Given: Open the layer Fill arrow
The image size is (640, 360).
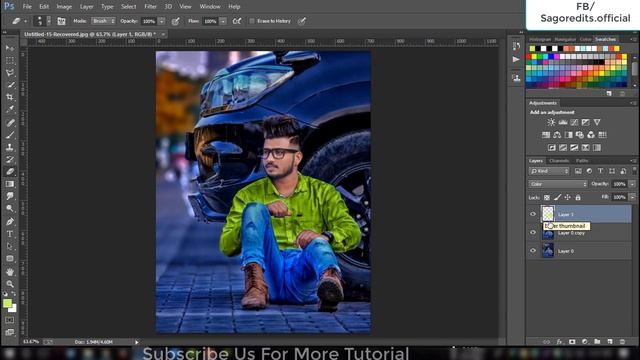Looking at the screenshot, I should pos(632,197).
